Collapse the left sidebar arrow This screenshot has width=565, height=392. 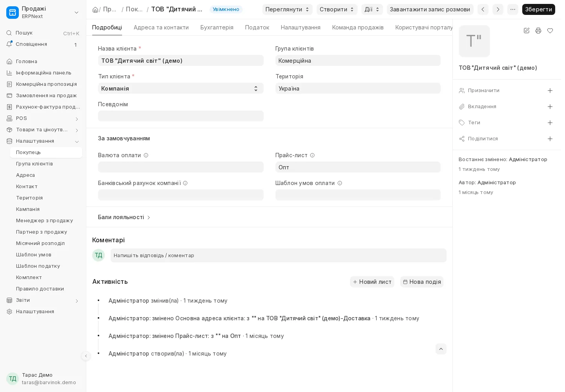pos(86,356)
